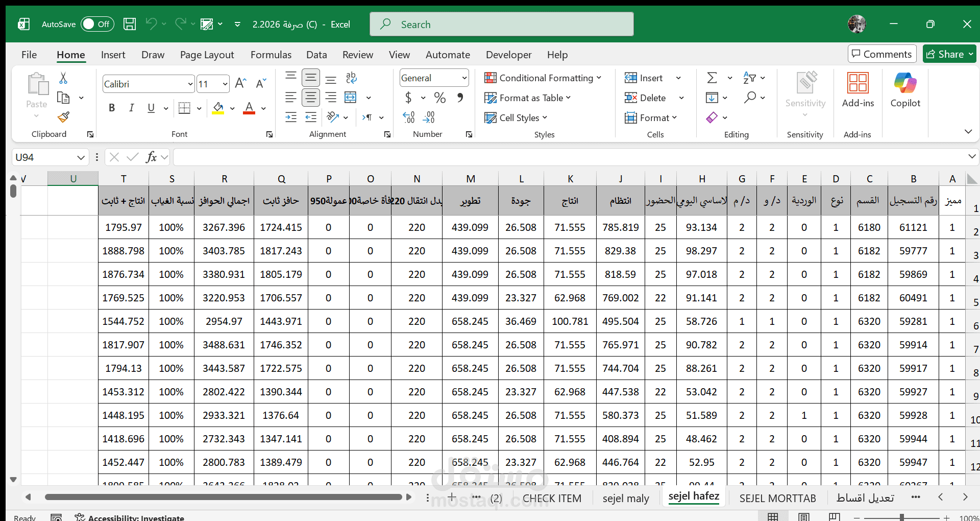Click the Cut scissors icon
980x521 pixels.
[x=63, y=78]
